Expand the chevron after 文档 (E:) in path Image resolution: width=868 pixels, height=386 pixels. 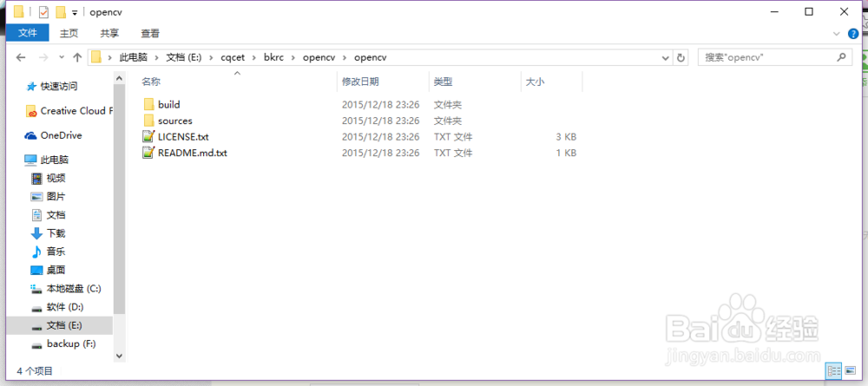(x=210, y=57)
